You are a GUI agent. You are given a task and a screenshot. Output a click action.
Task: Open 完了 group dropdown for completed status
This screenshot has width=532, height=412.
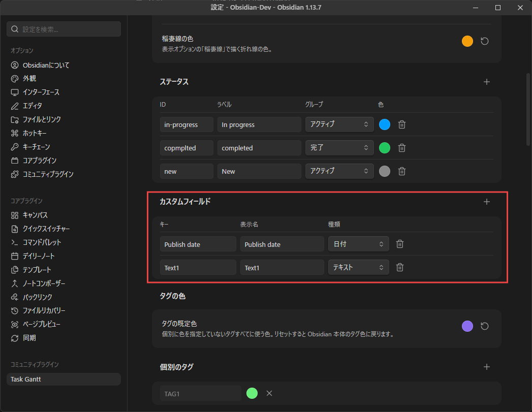339,147
